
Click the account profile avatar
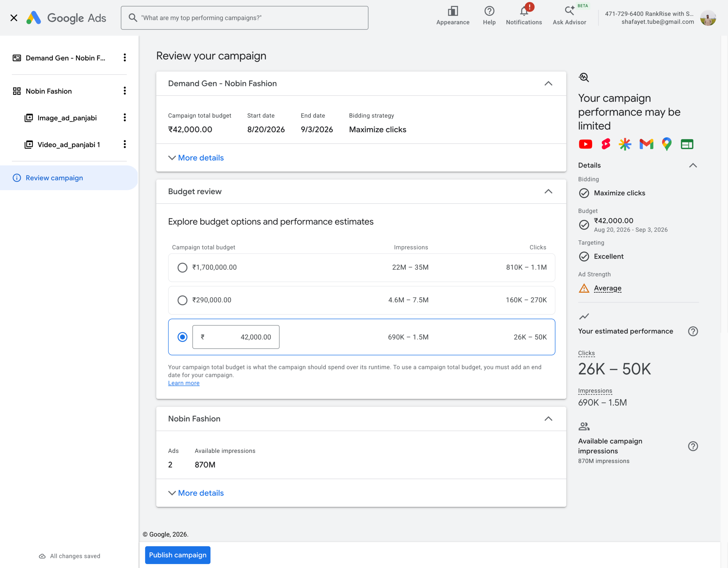click(x=708, y=18)
